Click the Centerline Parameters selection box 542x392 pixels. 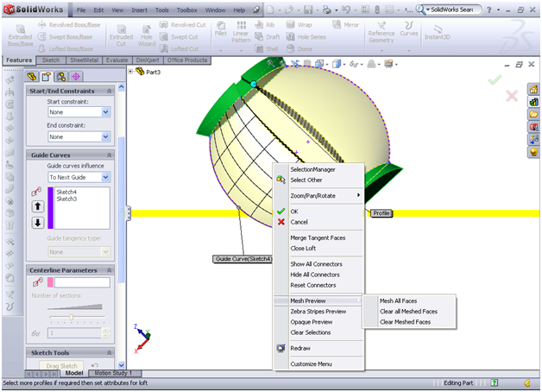[x=82, y=282]
